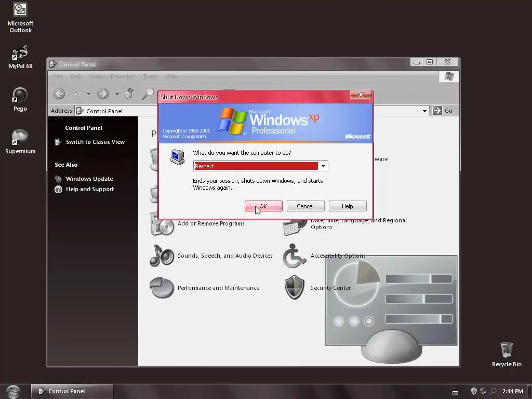Screen dimensions: 532x399
Task: Click the Search magnifier toolbar icon
Action: tap(148, 94)
